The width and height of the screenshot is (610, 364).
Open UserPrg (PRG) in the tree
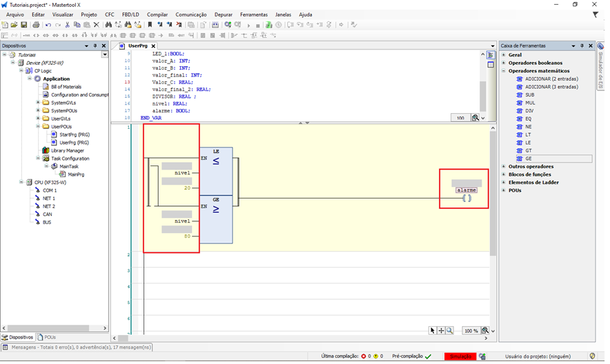pos(74,143)
